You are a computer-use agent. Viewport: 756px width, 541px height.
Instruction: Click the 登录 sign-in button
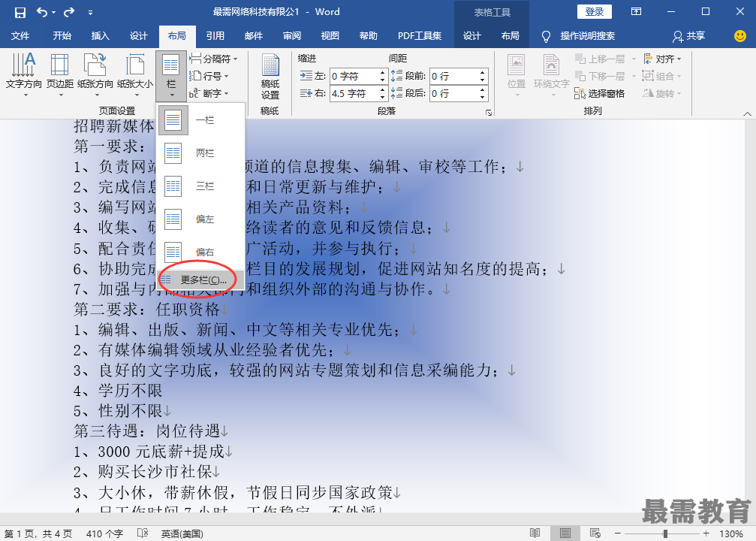(594, 12)
